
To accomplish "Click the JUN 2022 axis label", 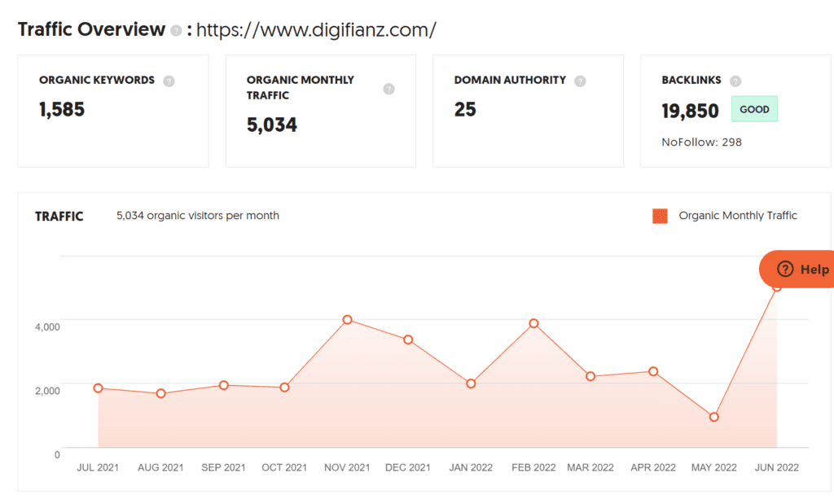I will point(776,467).
